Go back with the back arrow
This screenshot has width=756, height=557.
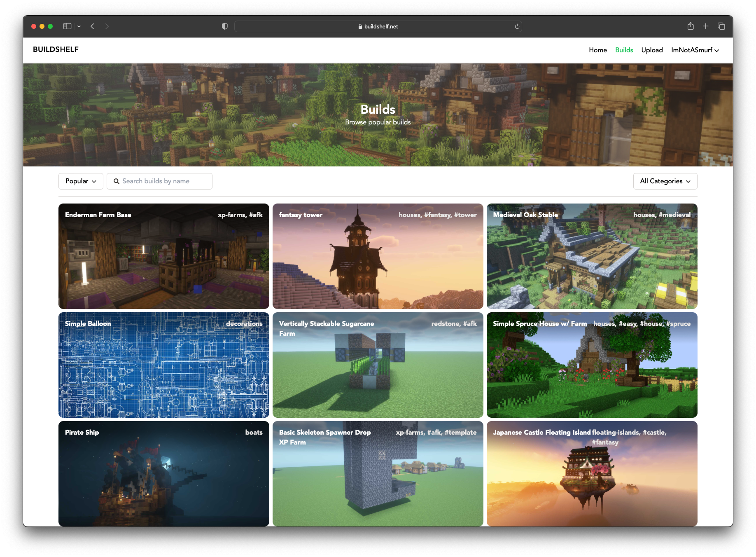(93, 26)
